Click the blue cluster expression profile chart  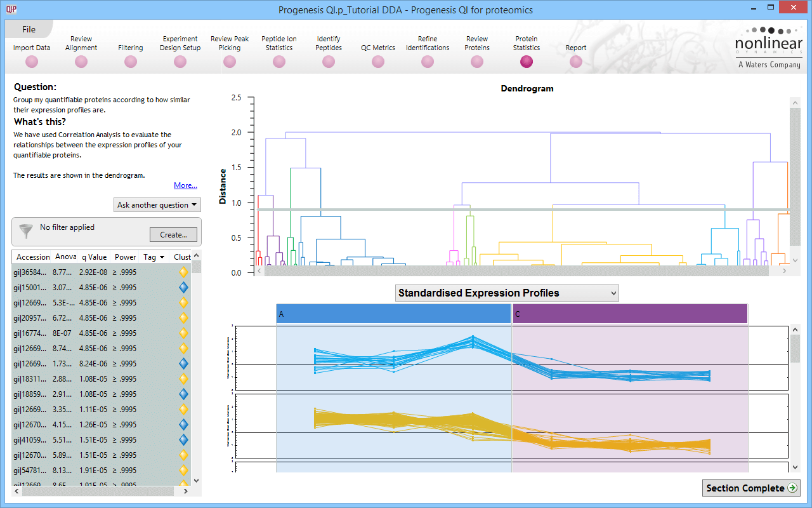511,359
